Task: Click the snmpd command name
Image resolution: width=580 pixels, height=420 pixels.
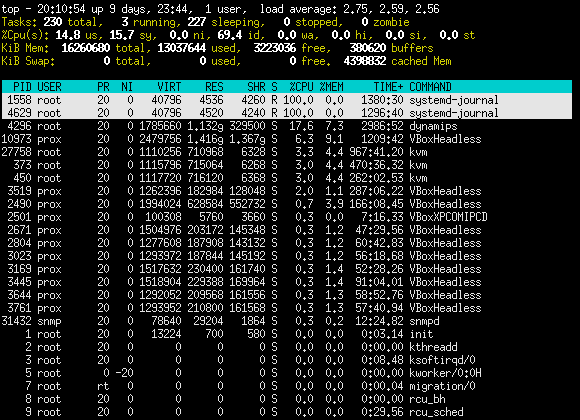Action: (x=424, y=321)
